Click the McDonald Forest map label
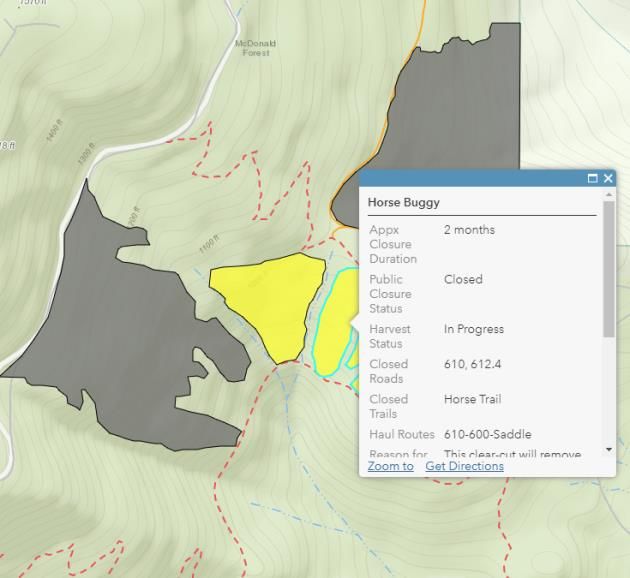The width and height of the screenshot is (630, 578). 256,48
